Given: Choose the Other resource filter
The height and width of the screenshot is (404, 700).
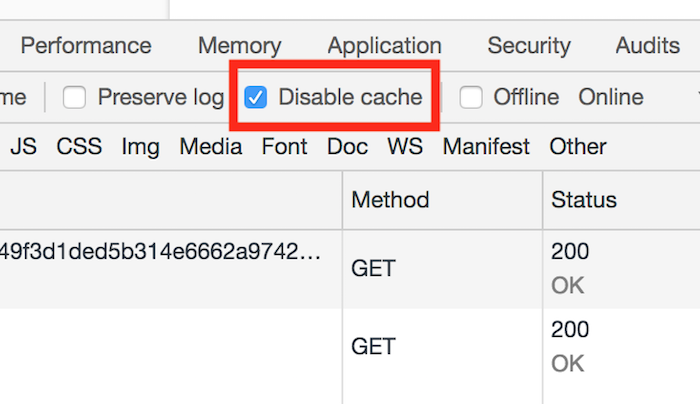Looking at the screenshot, I should 578,147.
